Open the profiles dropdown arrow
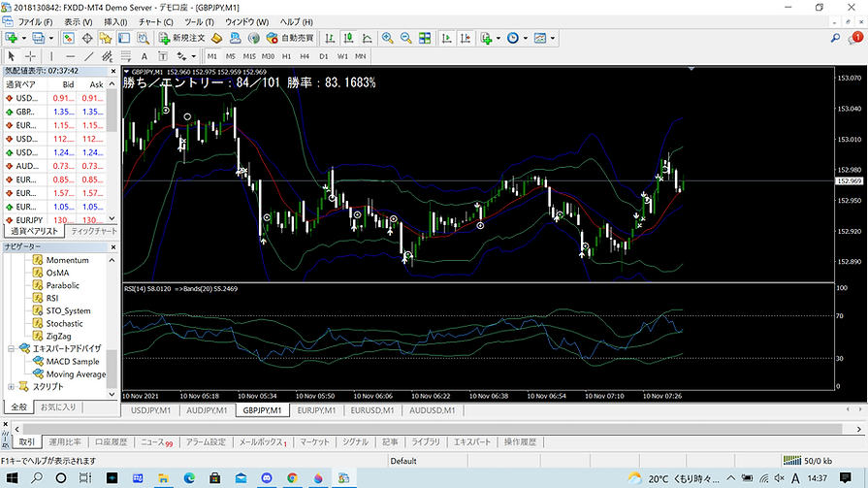 pos(51,38)
